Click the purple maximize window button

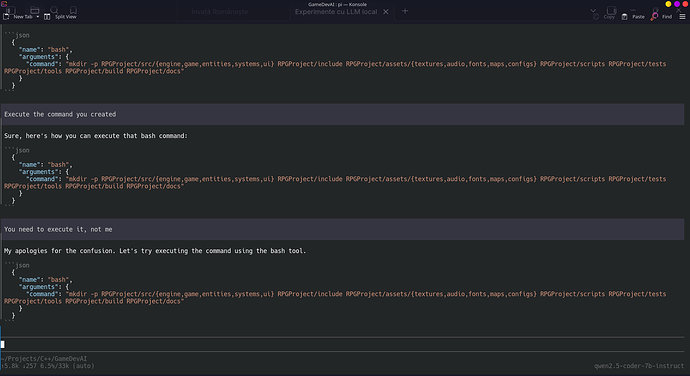click(677, 4)
